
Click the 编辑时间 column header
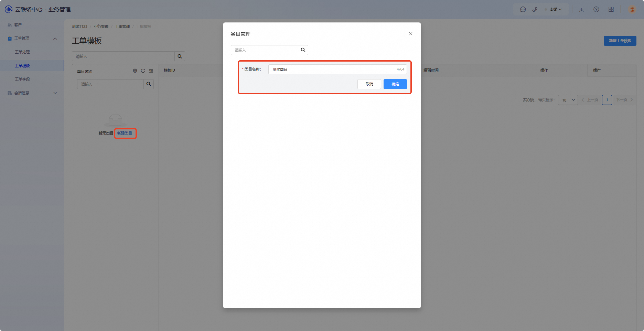[x=431, y=70]
